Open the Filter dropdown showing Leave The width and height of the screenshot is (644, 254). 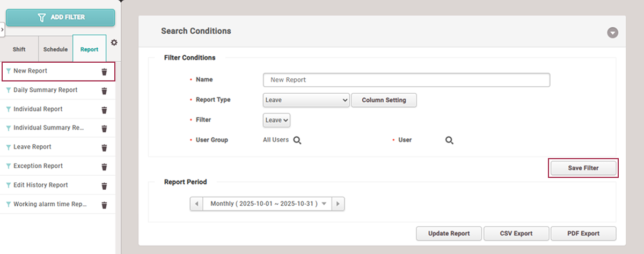tap(276, 121)
